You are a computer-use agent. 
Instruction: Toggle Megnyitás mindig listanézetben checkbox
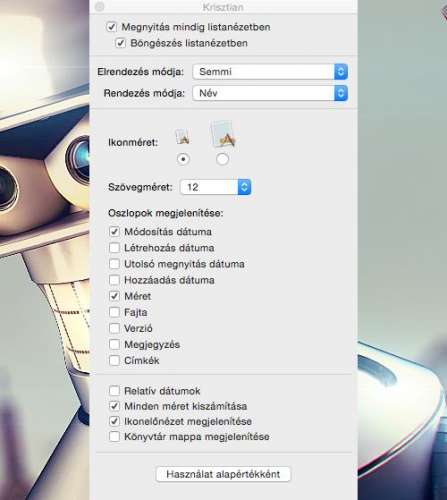coord(111,27)
